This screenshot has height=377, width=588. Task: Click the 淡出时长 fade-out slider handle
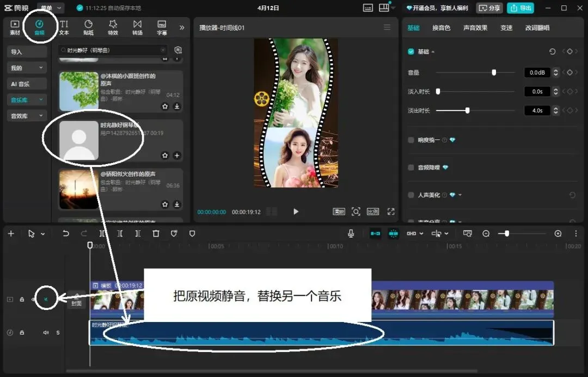click(x=467, y=110)
